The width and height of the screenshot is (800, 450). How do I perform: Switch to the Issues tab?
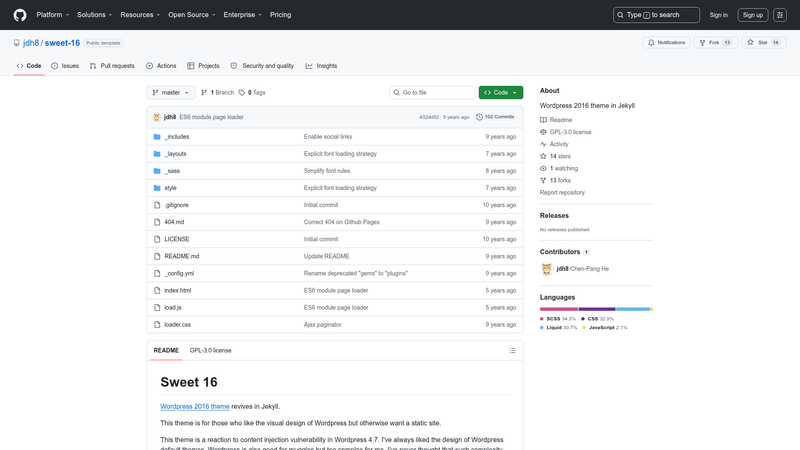point(65,66)
